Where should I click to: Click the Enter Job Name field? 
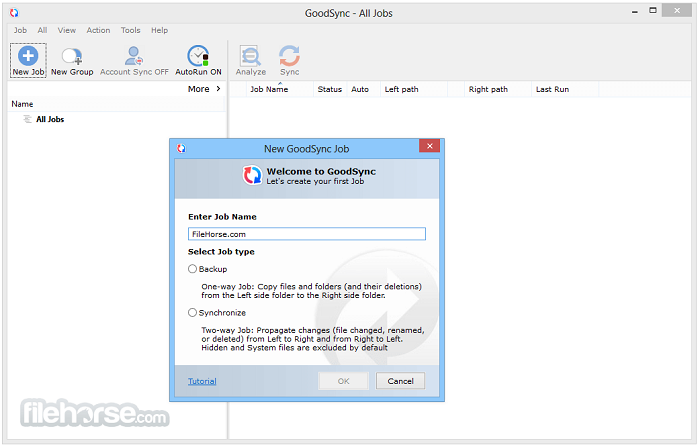pos(307,234)
